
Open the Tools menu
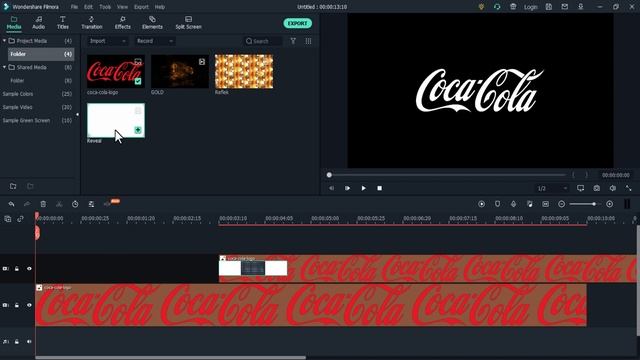click(105, 7)
